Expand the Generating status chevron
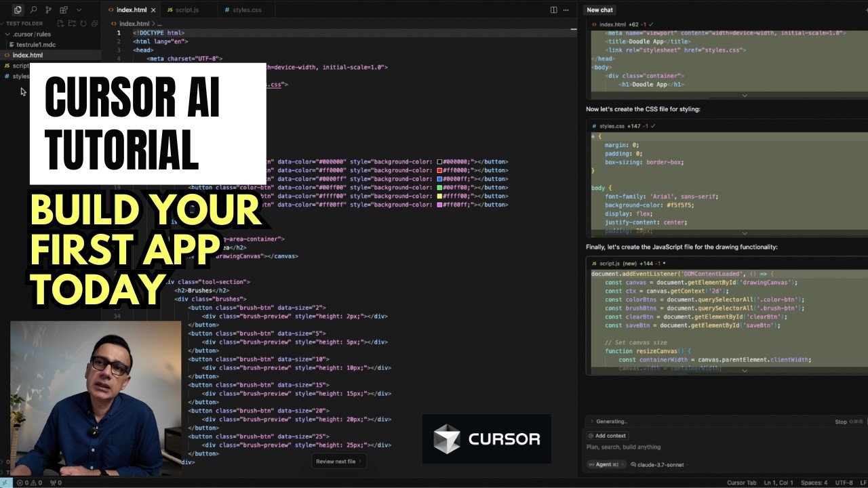This screenshot has height=488, width=868. (x=591, y=422)
